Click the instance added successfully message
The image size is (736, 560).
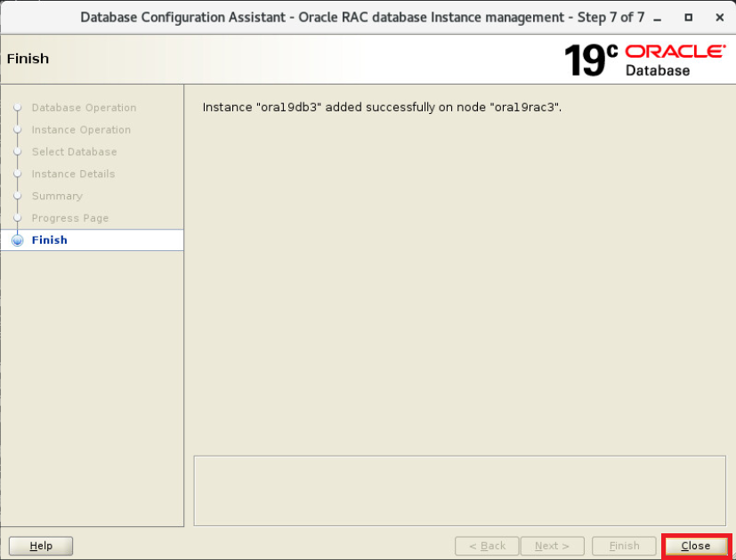click(382, 107)
